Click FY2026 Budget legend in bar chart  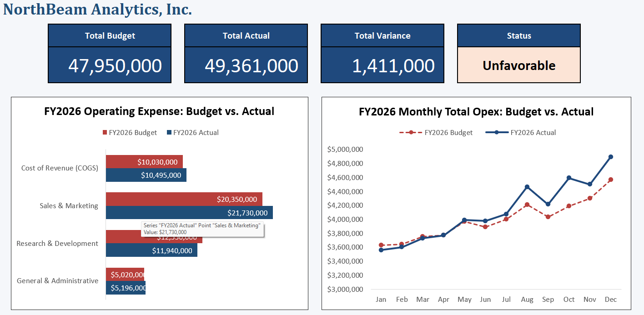pyautogui.click(x=130, y=132)
